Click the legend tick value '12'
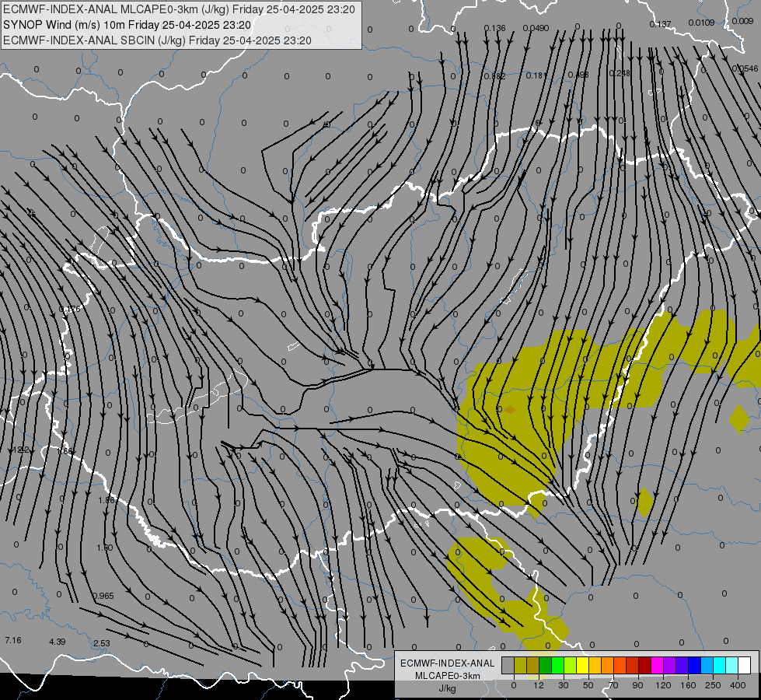Viewport: 761px width, 700px height. coord(539,685)
